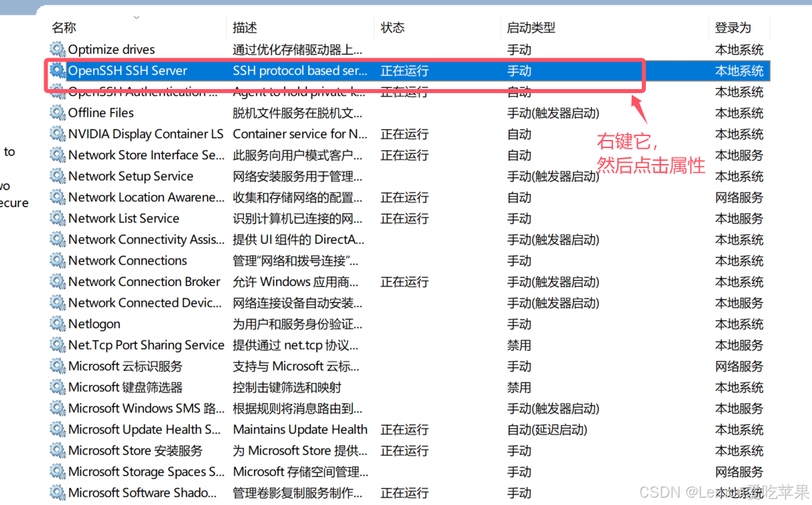Image resolution: width=812 pixels, height=505 pixels.
Task: Click gear icon of Network Connectivity Assistant
Action: (58, 240)
